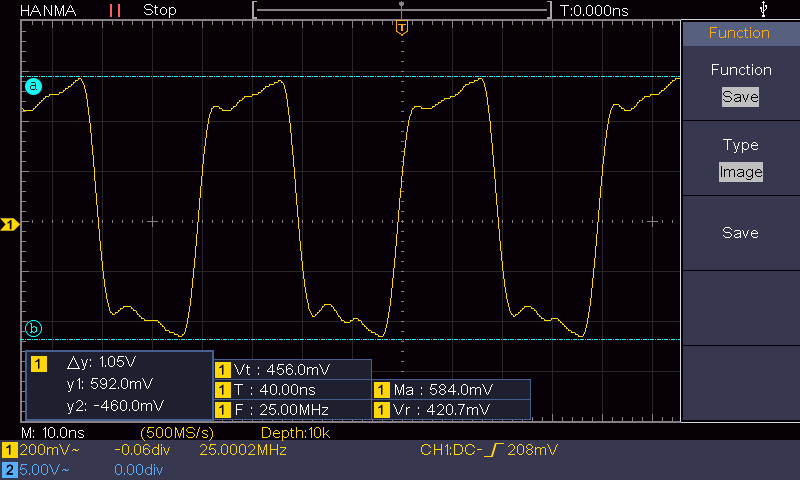Select the Function menu header
Viewport: 800px width, 480px height.
click(x=740, y=33)
